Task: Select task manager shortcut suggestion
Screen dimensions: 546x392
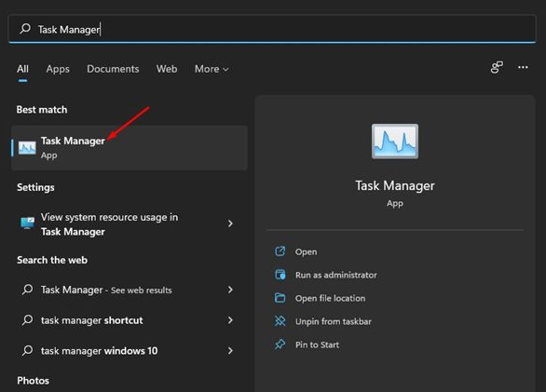Action: point(130,320)
